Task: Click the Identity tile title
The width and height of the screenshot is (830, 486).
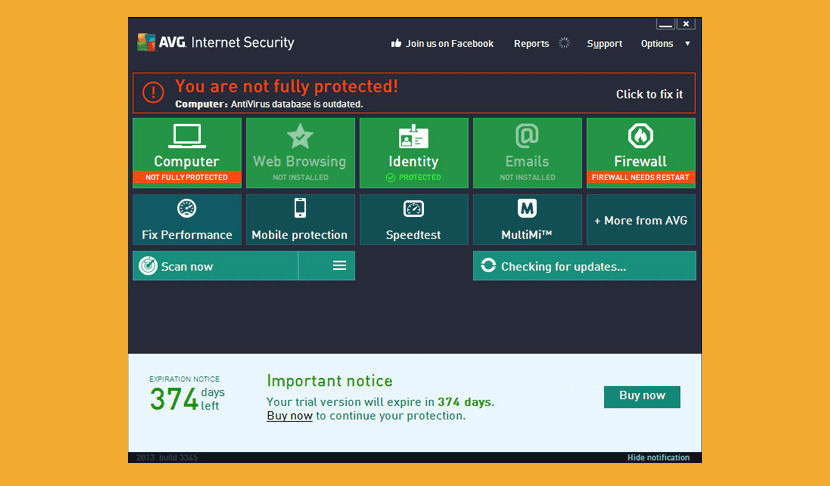Action: click(413, 161)
